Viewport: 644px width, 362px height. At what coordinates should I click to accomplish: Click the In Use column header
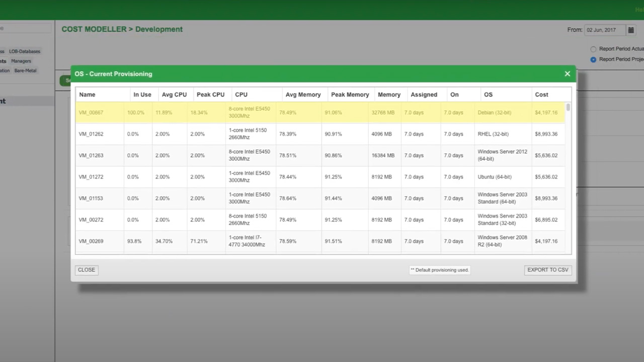(x=142, y=95)
